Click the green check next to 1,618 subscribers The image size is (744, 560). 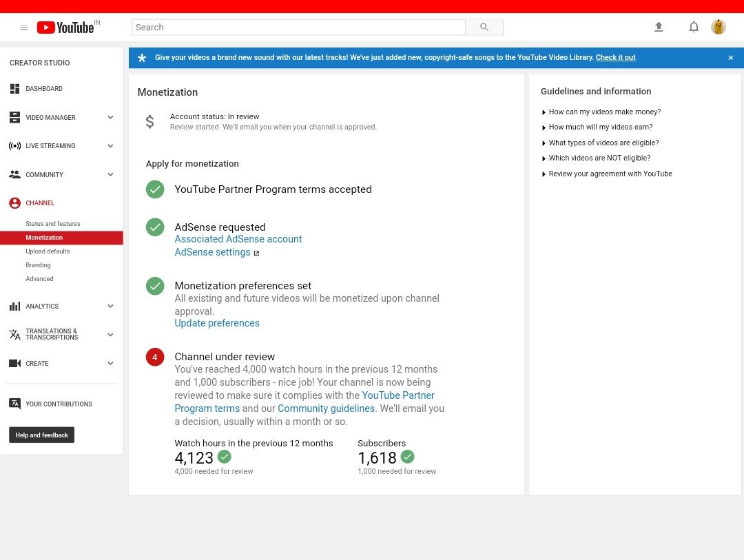(x=408, y=457)
